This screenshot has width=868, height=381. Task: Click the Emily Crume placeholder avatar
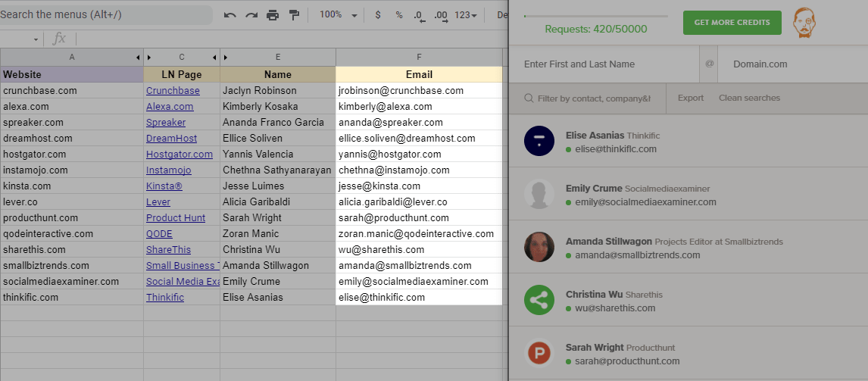tap(539, 194)
